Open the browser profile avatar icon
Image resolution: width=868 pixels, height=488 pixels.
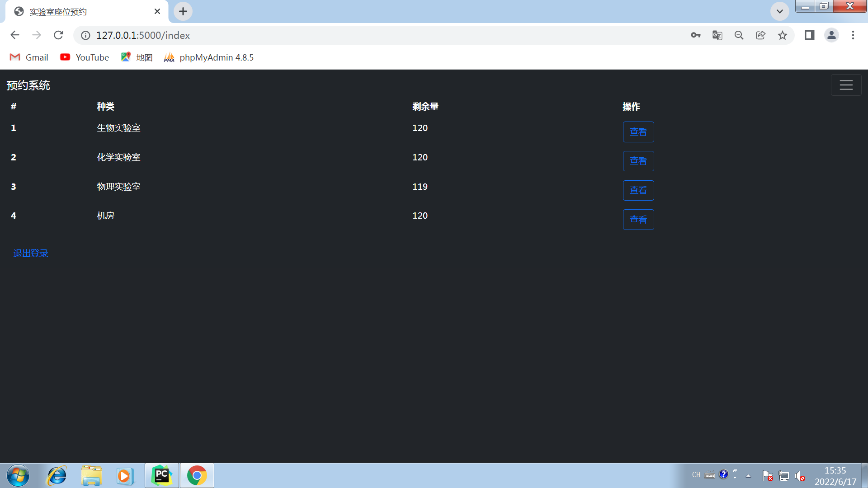click(831, 35)
